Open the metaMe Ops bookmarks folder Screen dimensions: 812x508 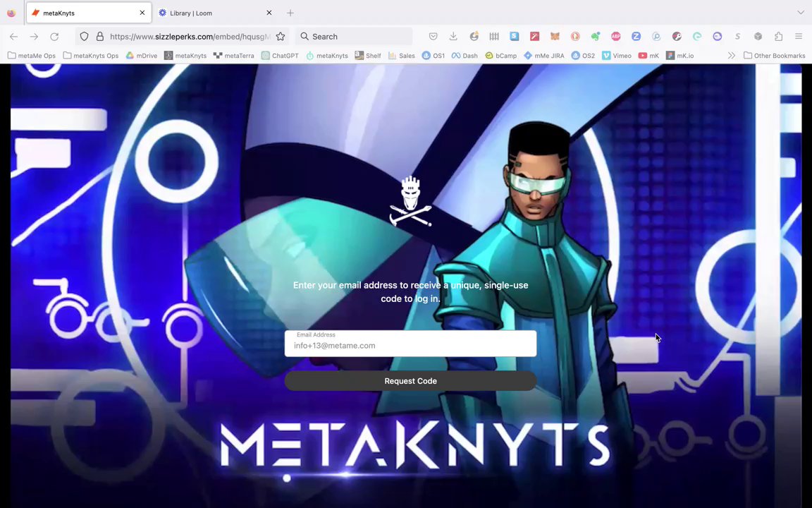(x=32, y=56)
